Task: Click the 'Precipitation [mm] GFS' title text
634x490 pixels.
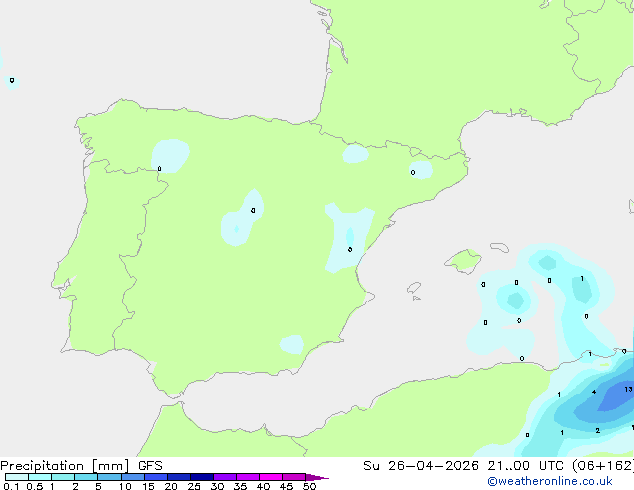Action: pos(81,466)
